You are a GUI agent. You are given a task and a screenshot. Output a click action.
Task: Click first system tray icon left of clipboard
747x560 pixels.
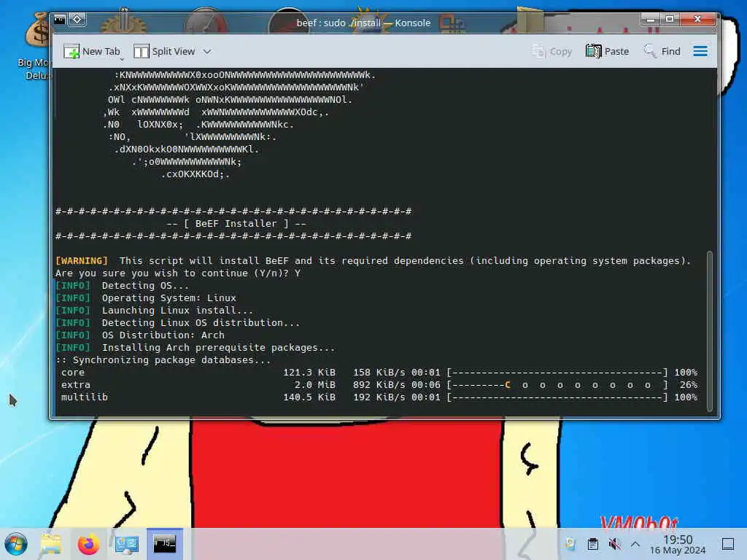coord(570,544)
